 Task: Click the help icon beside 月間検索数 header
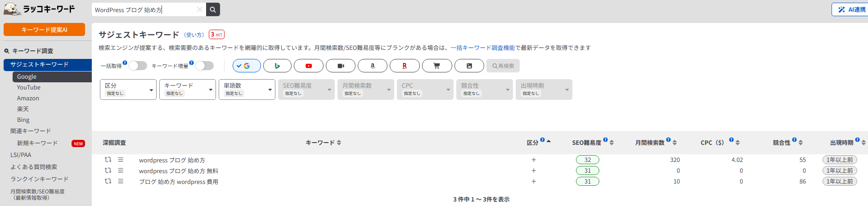[x=668, y=140]
